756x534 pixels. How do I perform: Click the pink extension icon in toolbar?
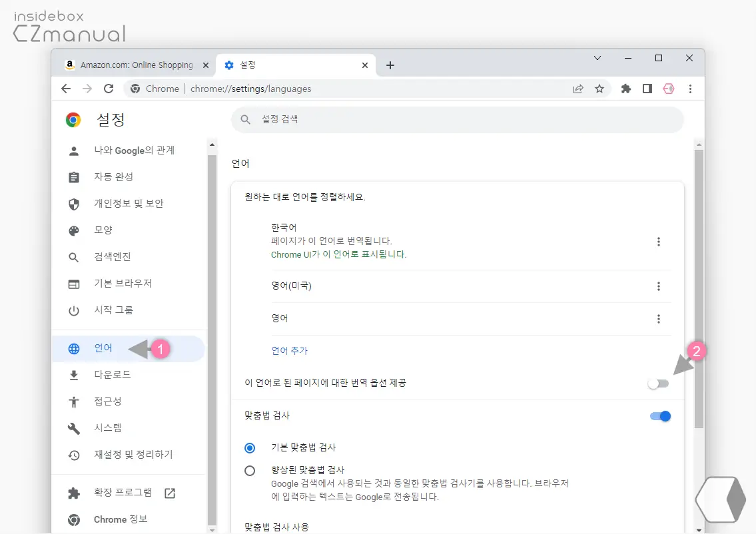tap(669, 89)
